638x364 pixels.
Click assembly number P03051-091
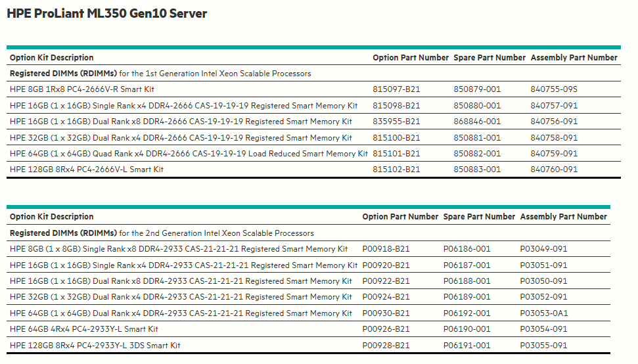543,265
